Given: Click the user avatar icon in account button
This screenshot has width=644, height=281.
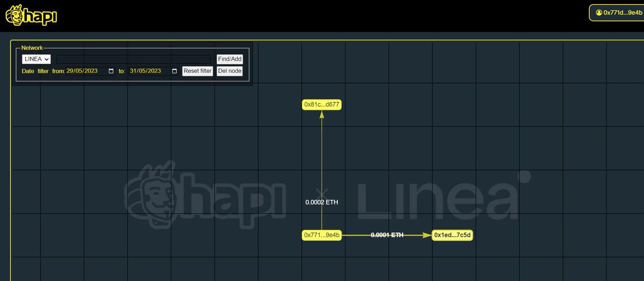Looking at the screenshot, I should point(599,12).
